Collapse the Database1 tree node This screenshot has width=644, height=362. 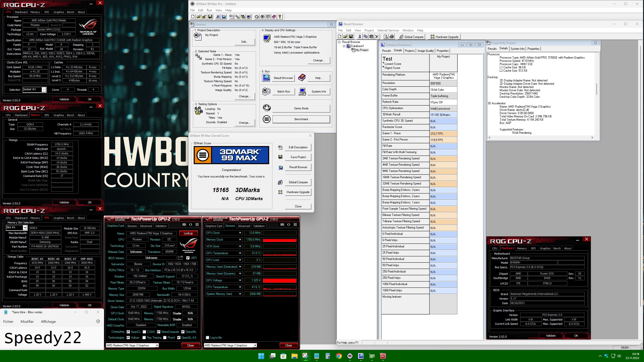tap(344, 46)
